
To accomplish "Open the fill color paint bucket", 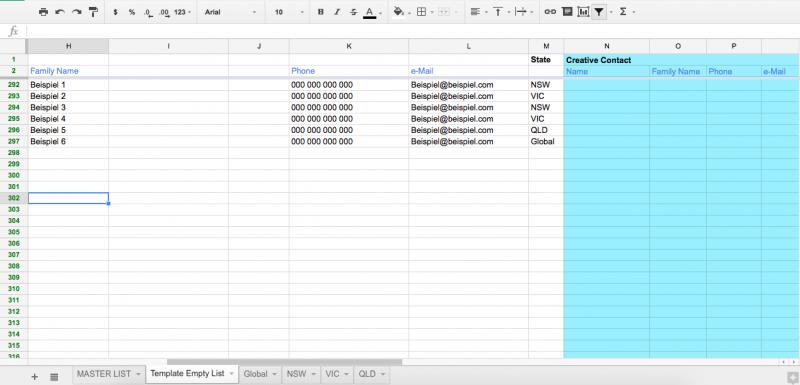I will coord(398,12).
